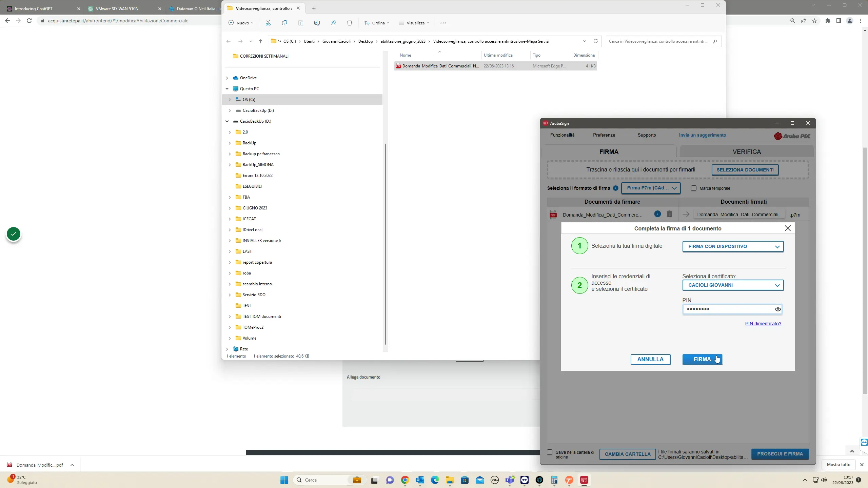Click the PIN dimenticato? link
This screenshot has height=488, width=868.
[x=763, y=324]
